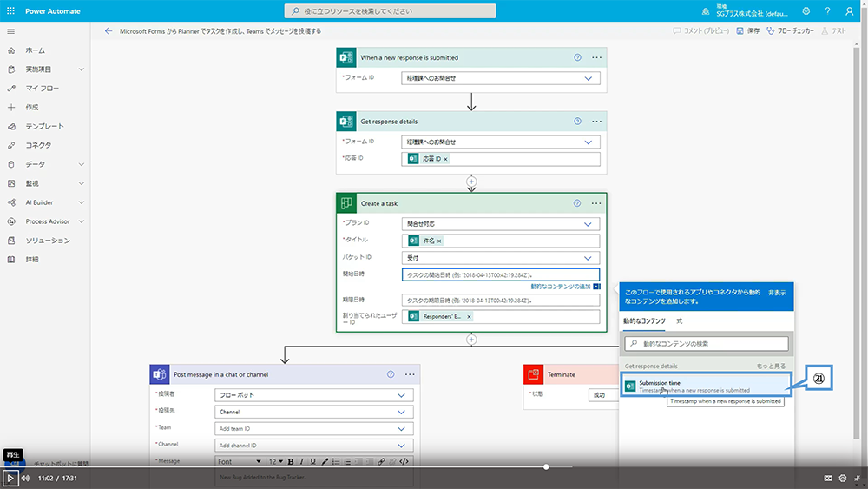Apply underline in the Message editor
The image size is (868, 489).
point(312,461)
